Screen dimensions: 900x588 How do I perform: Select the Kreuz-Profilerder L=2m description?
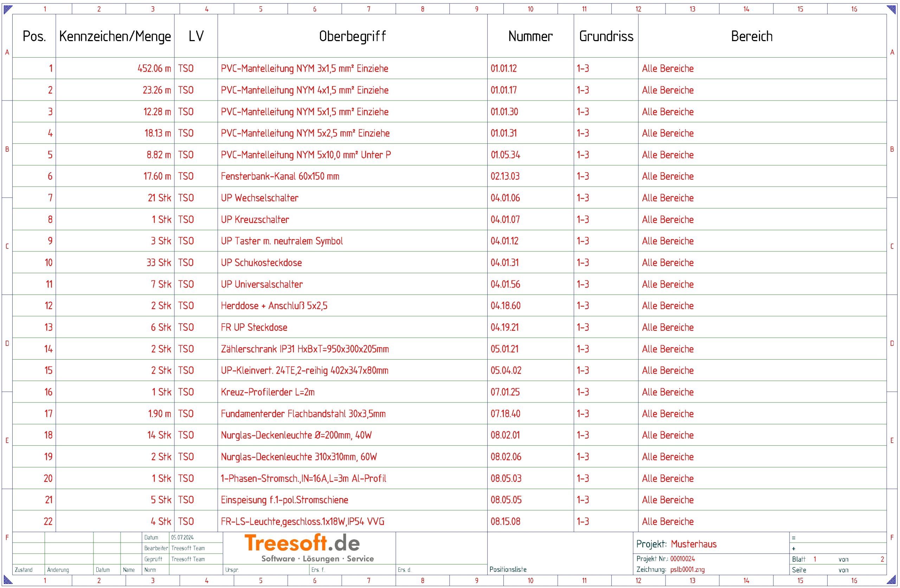pyautogui.click(x=268, y=392)
